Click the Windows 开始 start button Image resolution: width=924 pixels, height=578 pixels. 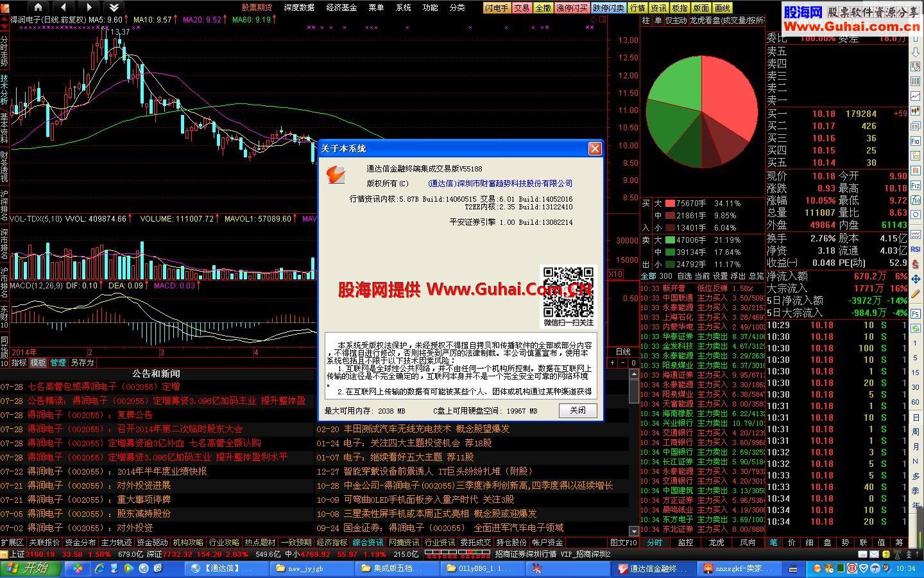(x=31, y=568)
